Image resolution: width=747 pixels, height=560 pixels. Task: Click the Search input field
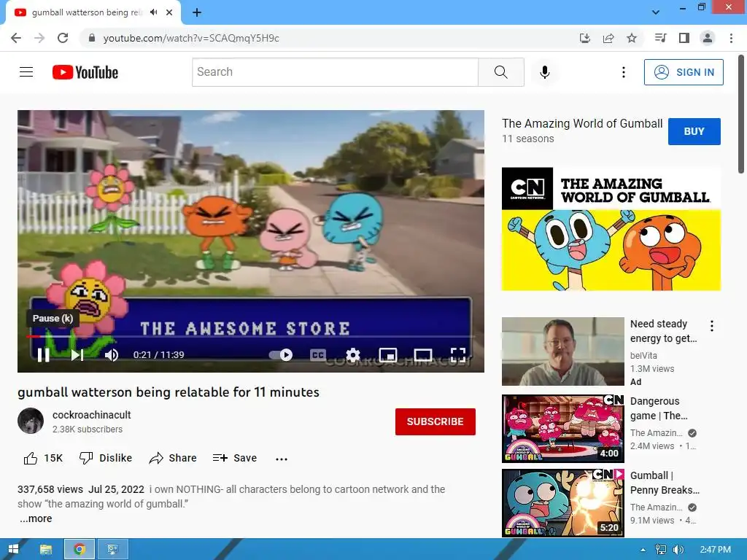(335, 72)
